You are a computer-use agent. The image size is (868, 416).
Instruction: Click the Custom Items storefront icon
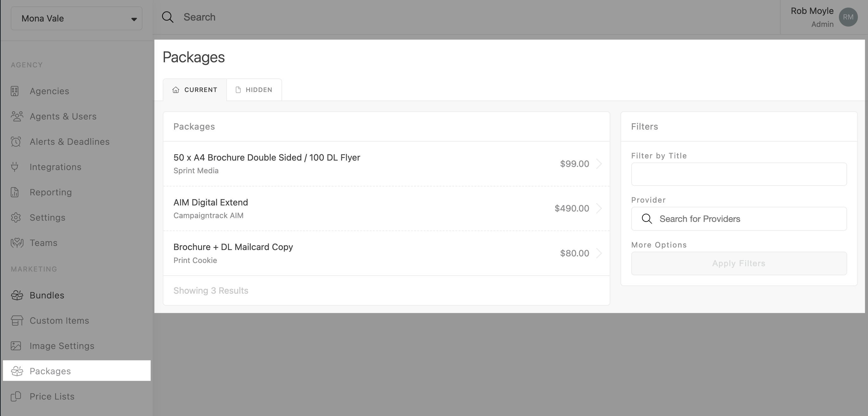point(16,321)
